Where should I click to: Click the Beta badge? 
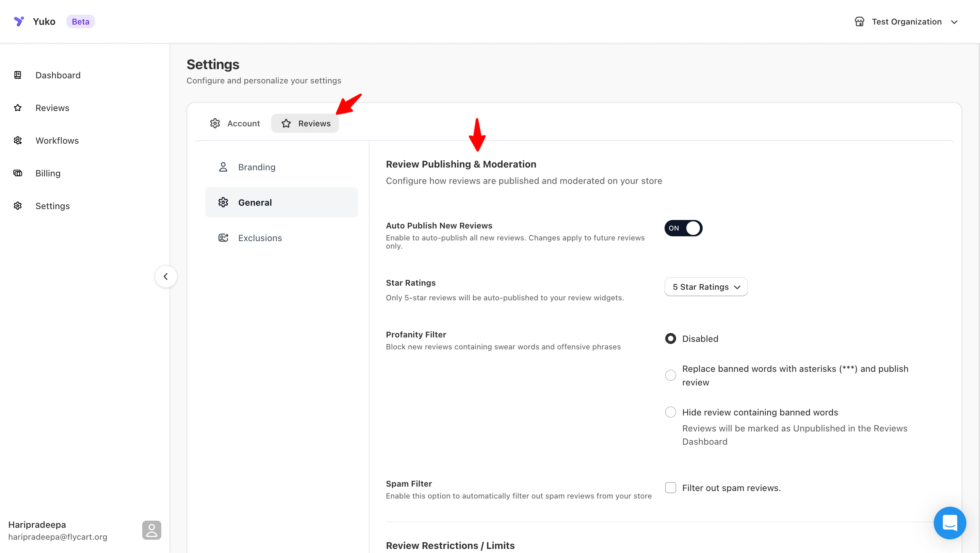[x=80, y=22]
